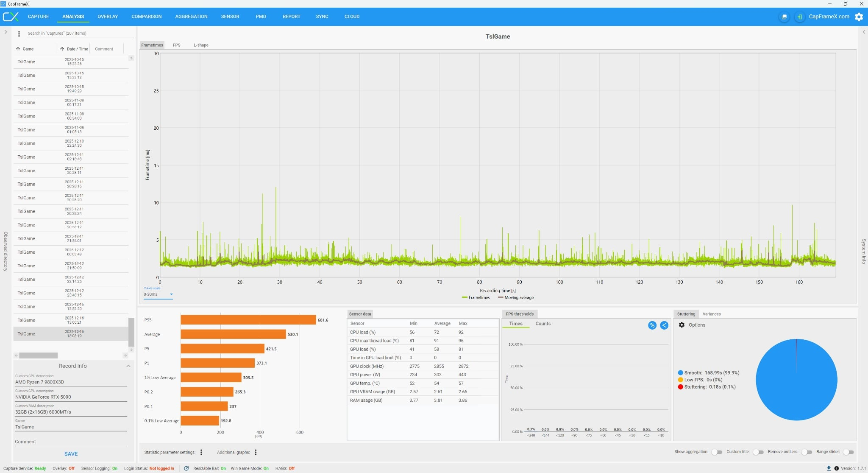
Task: Enable the Remove outliers switch
Action: [x=806, y=452]
